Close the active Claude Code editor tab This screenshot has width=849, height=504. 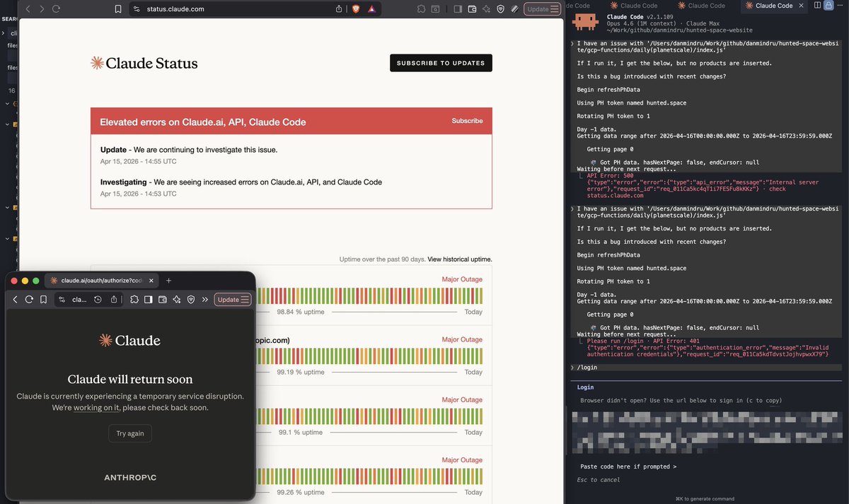pyautogui.click(x=801, y=5)
